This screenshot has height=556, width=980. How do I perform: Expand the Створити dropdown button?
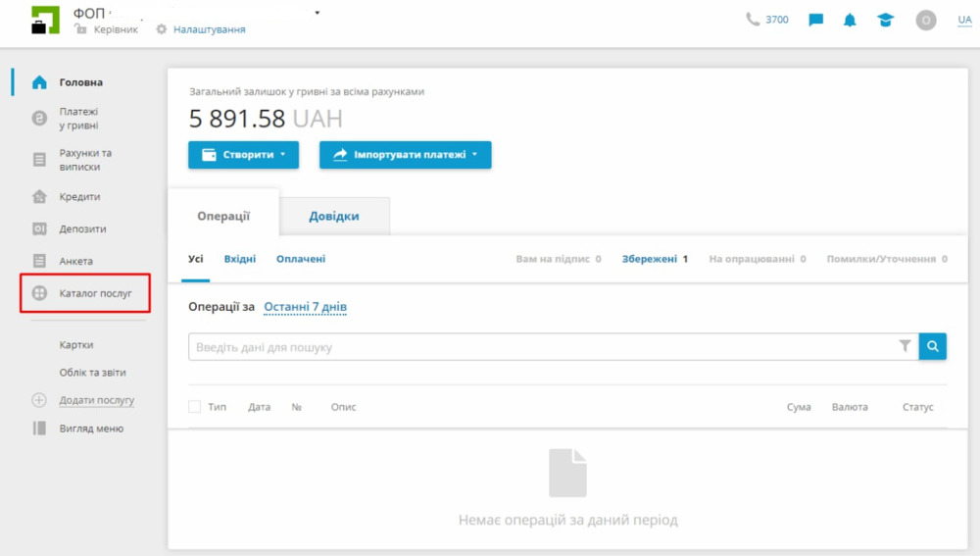pyautogui.click(x=243, y=155)
